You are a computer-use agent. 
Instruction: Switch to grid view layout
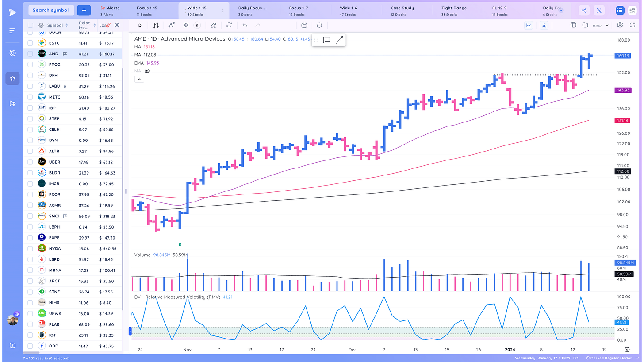632,11
